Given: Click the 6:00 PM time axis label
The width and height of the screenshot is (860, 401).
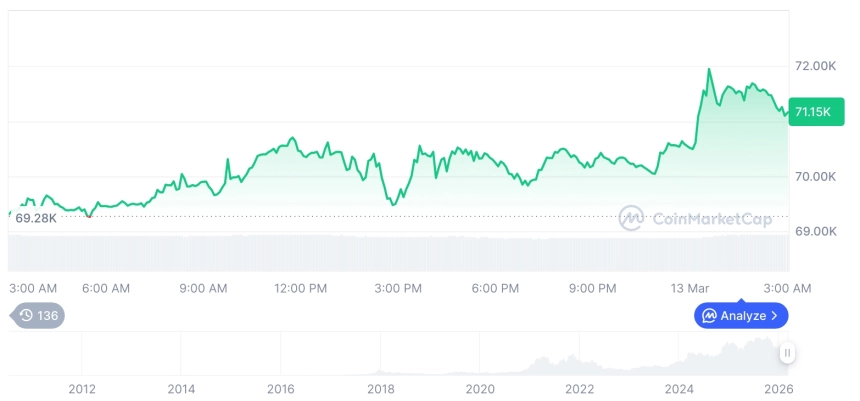Looking at the screenshot, I should tap(495, 288).
